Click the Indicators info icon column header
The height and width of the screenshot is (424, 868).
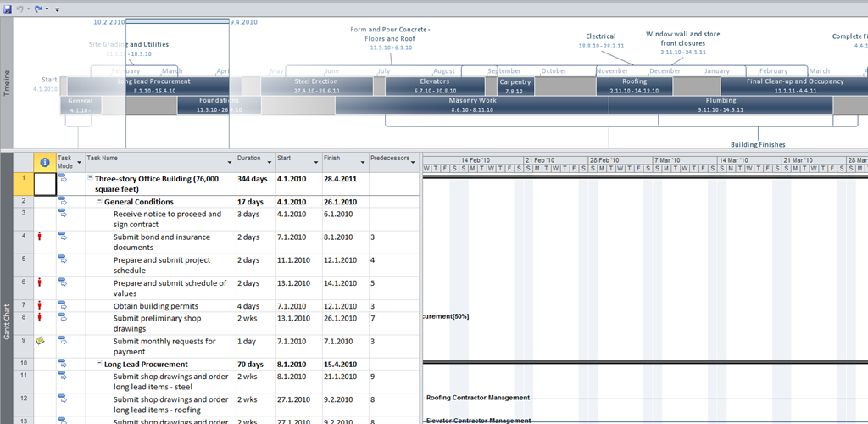(x=45, y=162)
